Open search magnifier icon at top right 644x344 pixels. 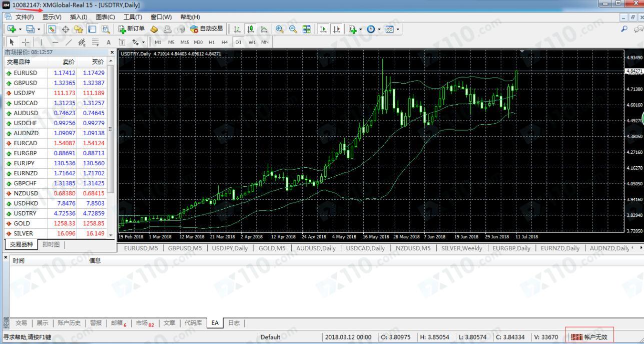pyautogui.click(x=623, y=29)
